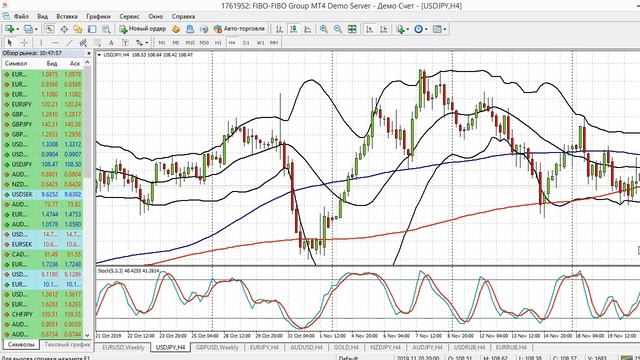Open the Графики menu
Image resolution: width=640 pixels, height=360 pixels.
(x=98, y=17)
